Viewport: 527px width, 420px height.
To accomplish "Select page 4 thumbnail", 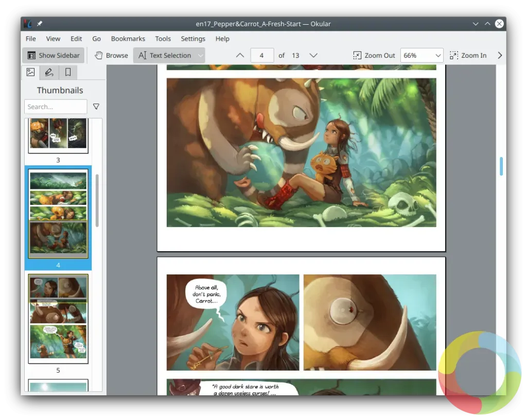I will click(58, 214).
